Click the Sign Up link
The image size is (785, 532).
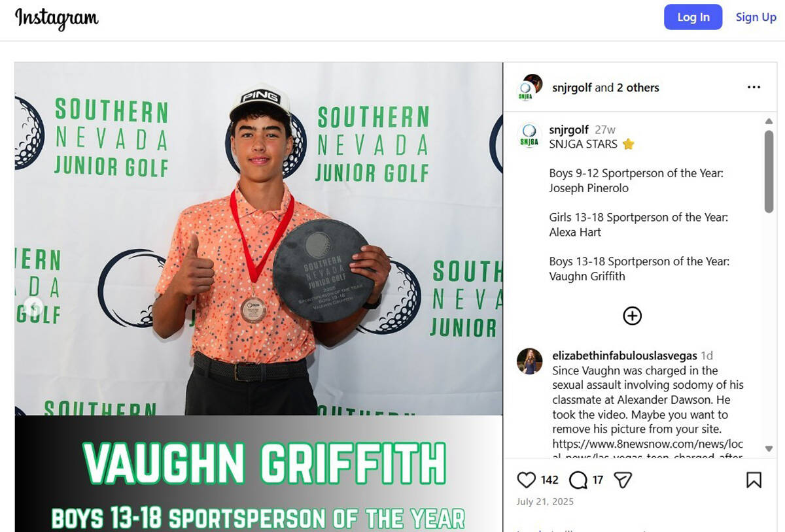coord(756,17)
